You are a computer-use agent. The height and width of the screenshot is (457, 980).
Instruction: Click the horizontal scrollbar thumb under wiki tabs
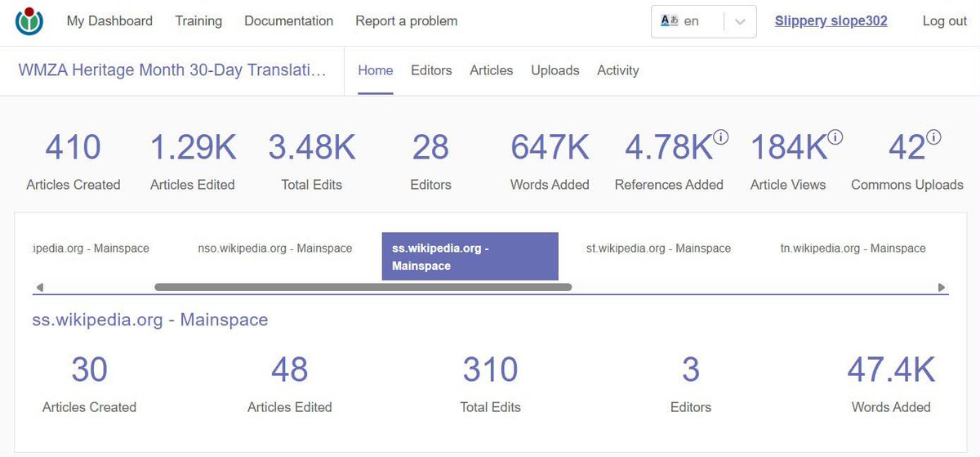tap(363, 287)
